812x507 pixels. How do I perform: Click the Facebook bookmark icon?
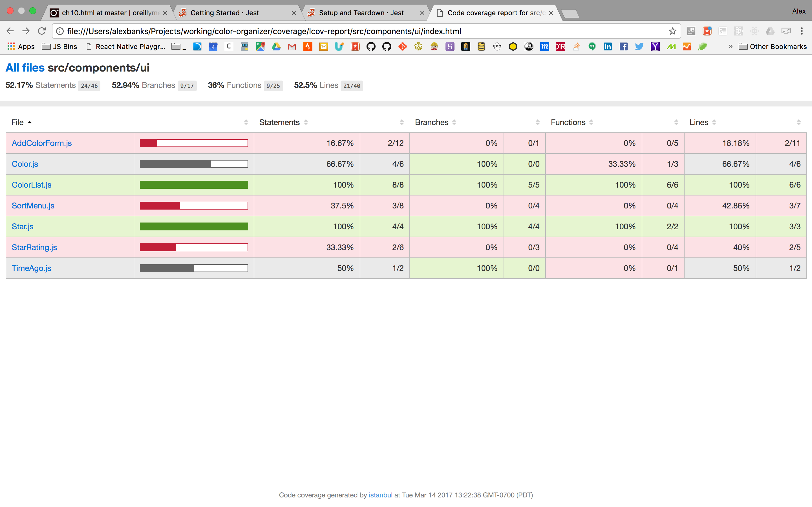tap(623, 46)
